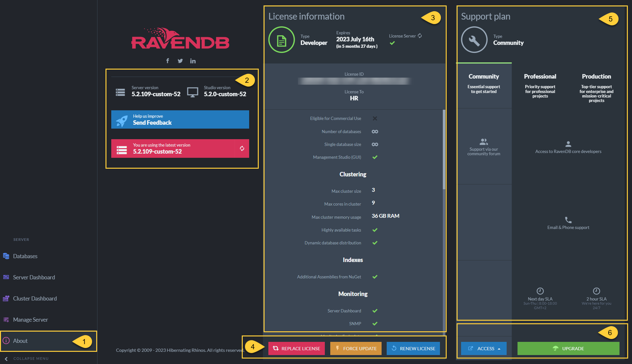Click the community forum people icon
Viewport: 632px width, 364px height.
pyautogui.click(x=484, y=141)
